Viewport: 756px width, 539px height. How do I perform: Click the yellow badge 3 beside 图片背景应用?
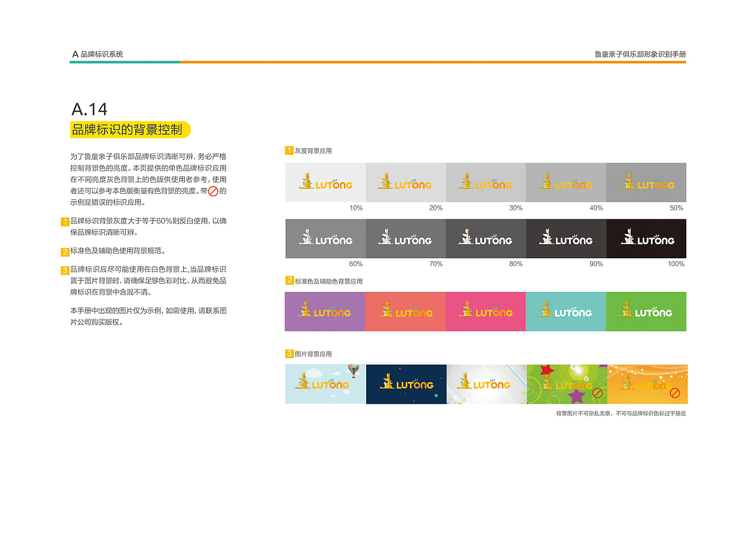click(289, 354)
